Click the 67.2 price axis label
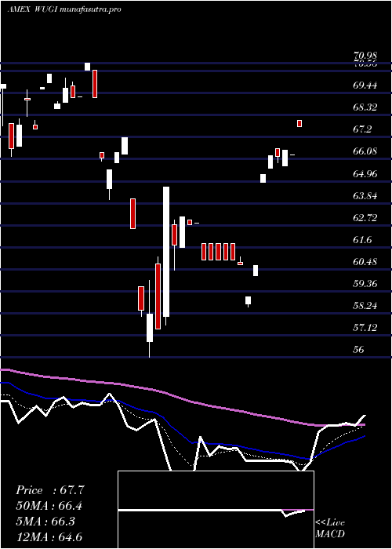The height and width of the screenshot is (549, 392). [362, 129]
